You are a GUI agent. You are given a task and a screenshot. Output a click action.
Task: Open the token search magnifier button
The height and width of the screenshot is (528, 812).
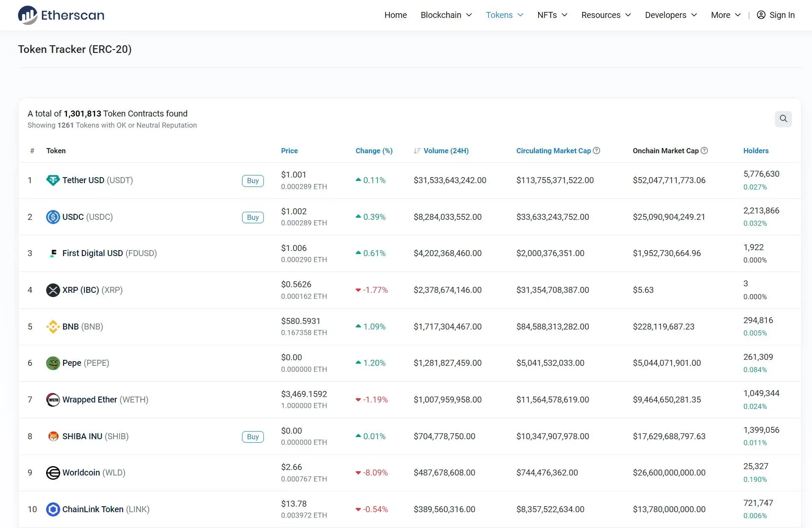[783, 119]
